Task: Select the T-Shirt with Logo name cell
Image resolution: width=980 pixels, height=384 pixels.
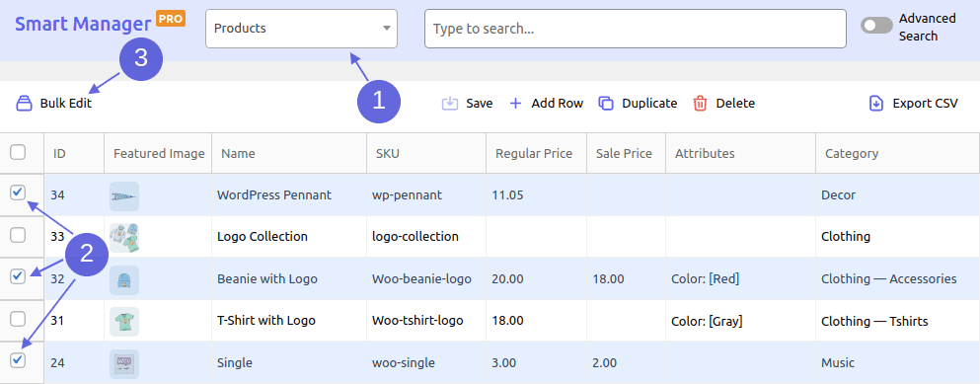Action: [x=289, y=321]
